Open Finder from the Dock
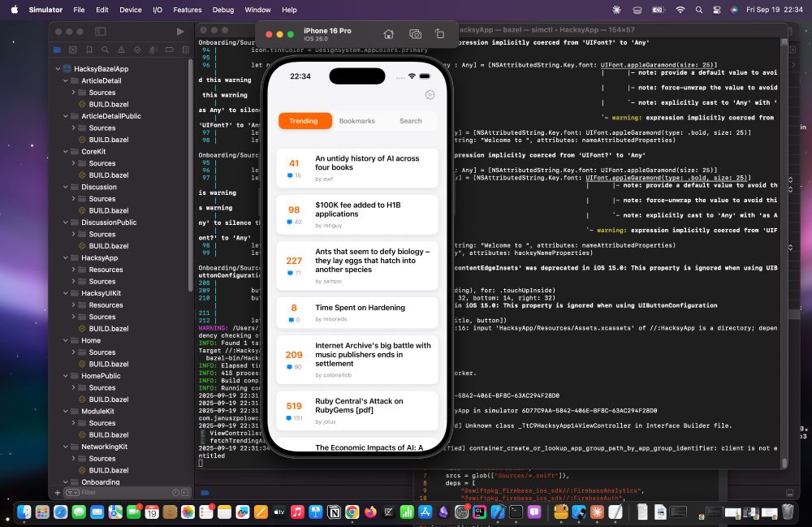 pyautogui.click(x=24, y=512)
